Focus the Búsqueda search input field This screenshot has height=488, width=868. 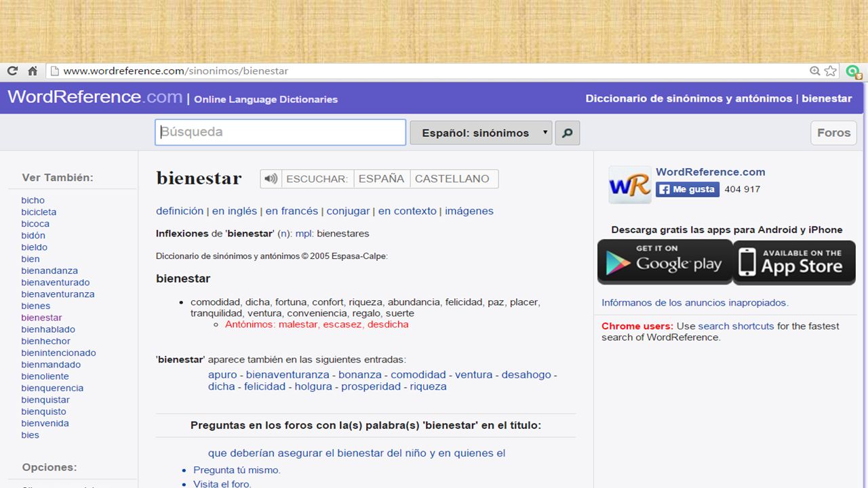(281, 132)
